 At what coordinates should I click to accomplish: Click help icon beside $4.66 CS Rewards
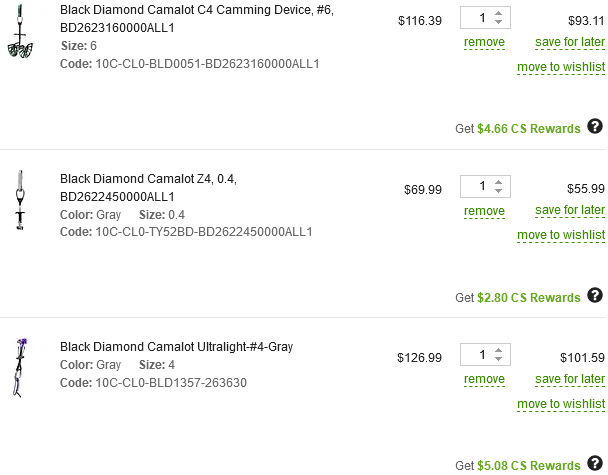tap(595, 126)
